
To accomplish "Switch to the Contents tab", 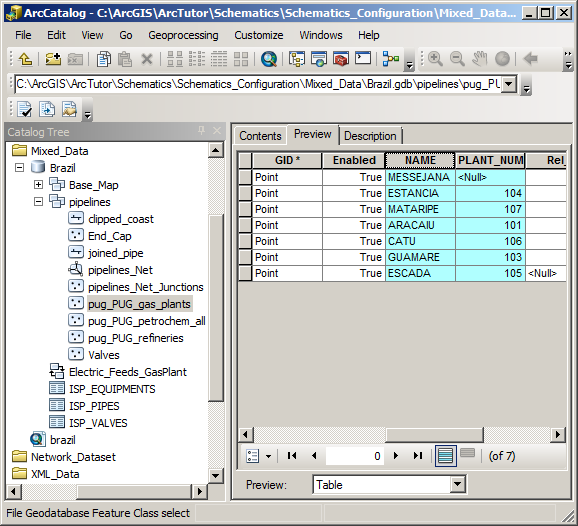I will pos(260,136).
